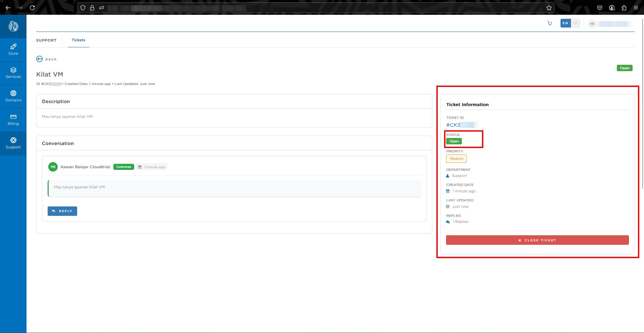Open Services from the sidebar
644x333 pixels.
pos(13,73)
